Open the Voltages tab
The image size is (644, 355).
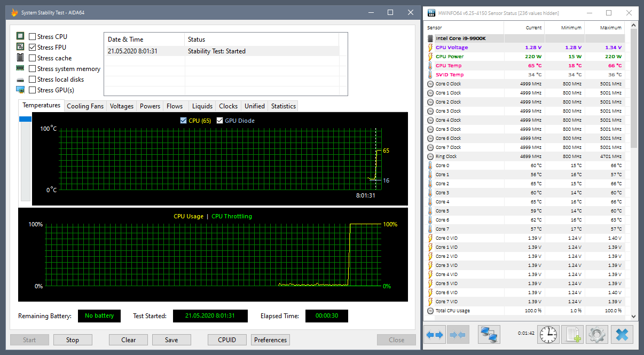122,106
